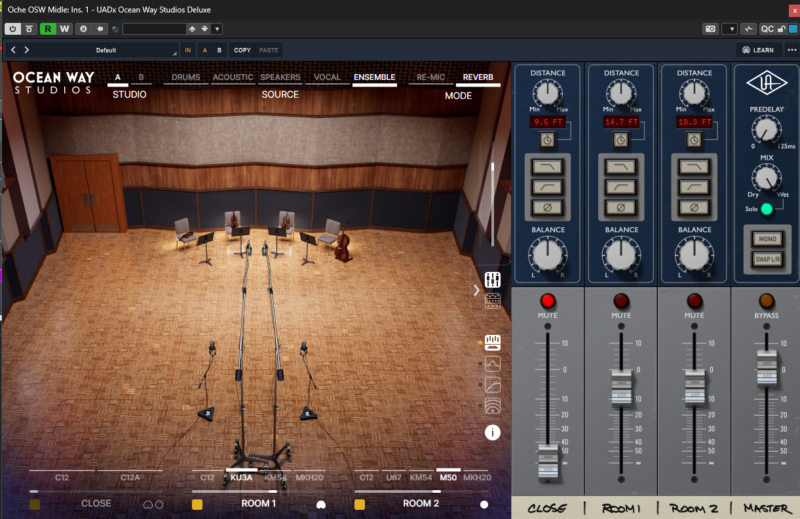Image resolution: width=800 pixels, height=519 pixels.
Task: Click the Close channel delay clock icon
Action: [547, 140]
